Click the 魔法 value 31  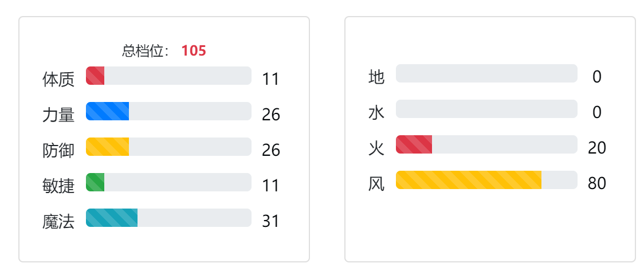tap(270, 221)
